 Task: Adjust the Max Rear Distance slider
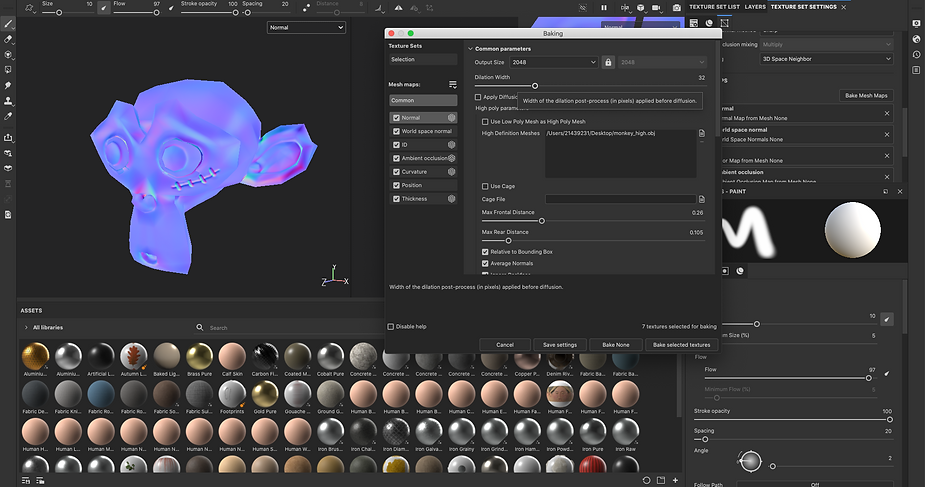pos(509,241)
